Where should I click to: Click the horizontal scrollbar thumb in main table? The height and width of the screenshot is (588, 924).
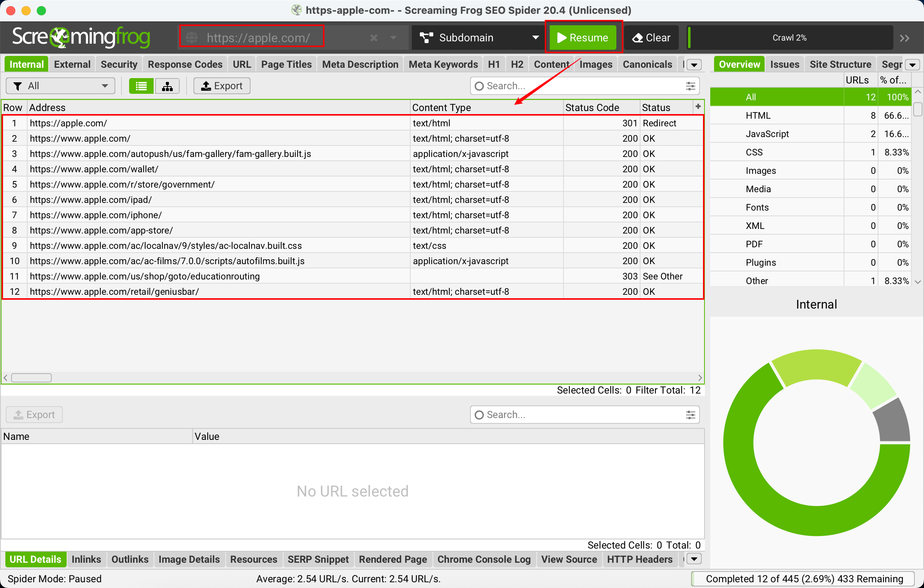tap(31, 378)
